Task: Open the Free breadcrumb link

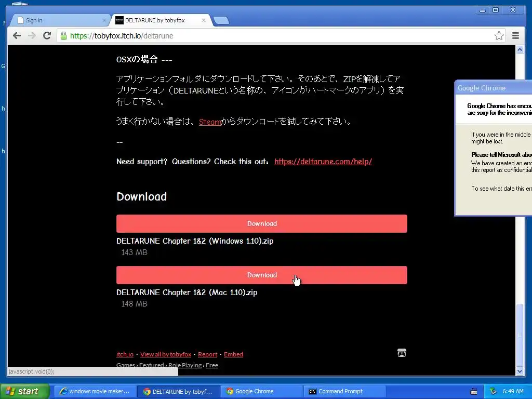Action: (x=212, y=365)
